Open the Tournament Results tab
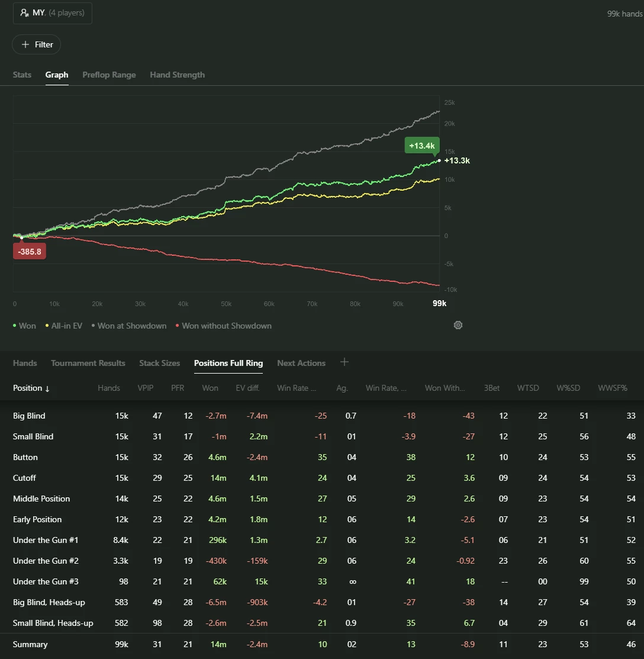 pyautogui.click(x=88, y=363)
